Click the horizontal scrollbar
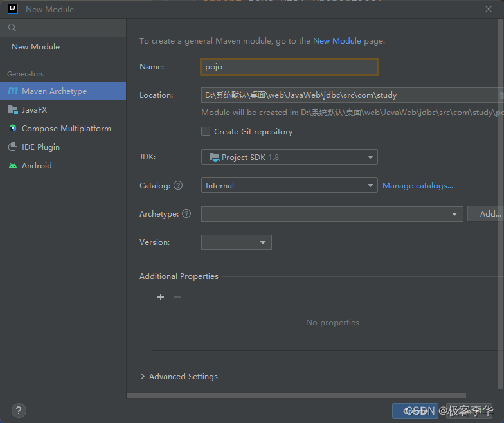This screenshot has height=423, width=504. tap(296, 395)
